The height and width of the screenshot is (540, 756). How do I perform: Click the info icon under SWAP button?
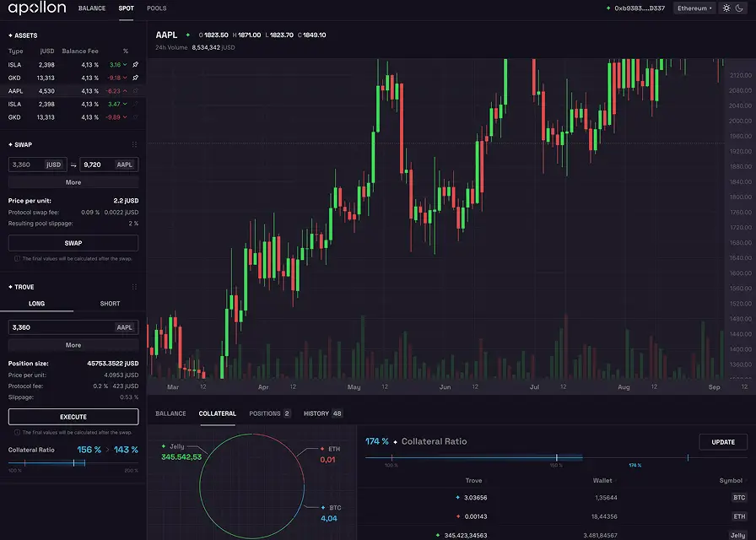(18, 258)
